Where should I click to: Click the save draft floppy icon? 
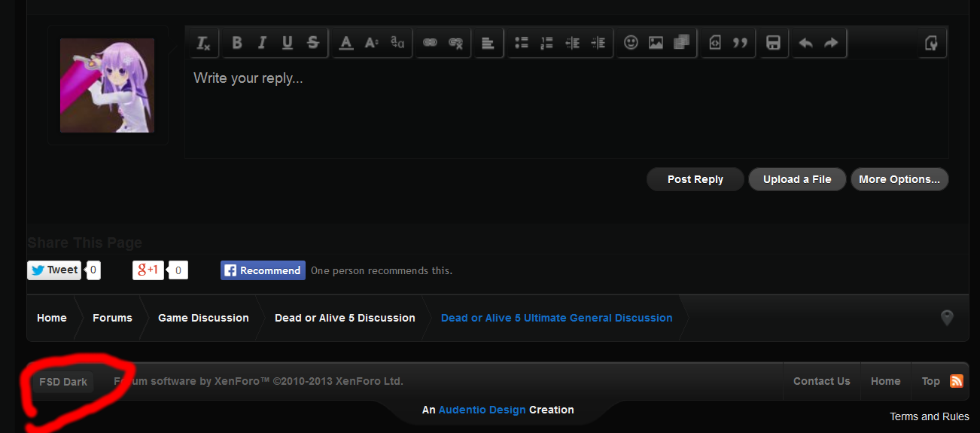pos(773,43)
